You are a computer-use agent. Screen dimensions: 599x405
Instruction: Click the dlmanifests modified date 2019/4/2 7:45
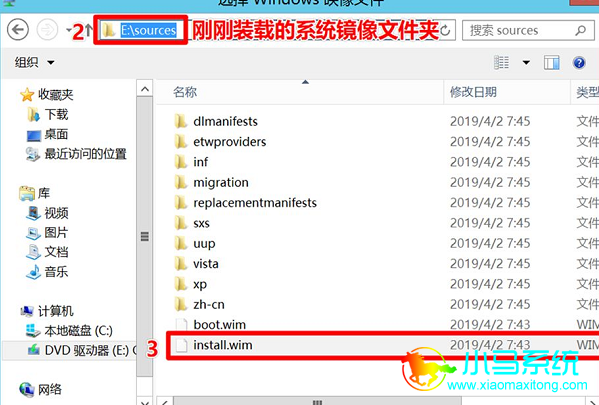click(x=490, y=122)
